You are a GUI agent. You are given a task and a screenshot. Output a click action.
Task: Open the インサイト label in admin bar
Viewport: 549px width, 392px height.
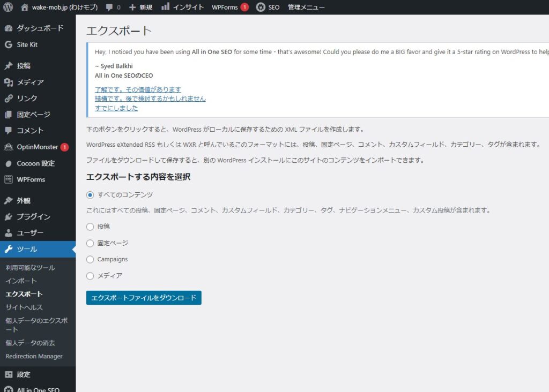[188, 7]
